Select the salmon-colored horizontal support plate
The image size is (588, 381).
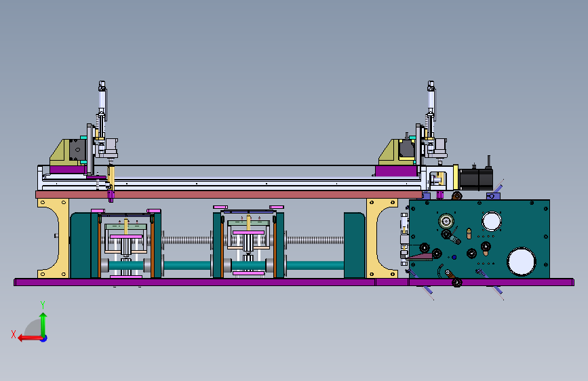coord(229,195)
